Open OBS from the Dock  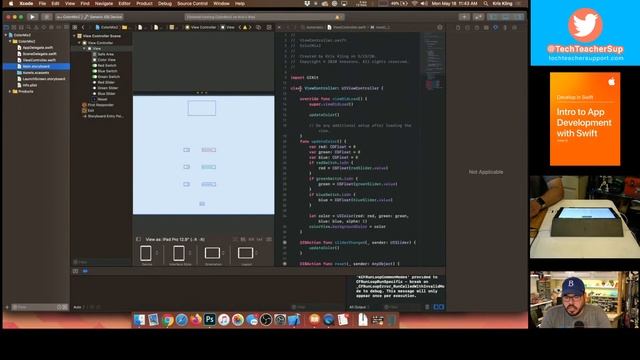tap(266, 320)
